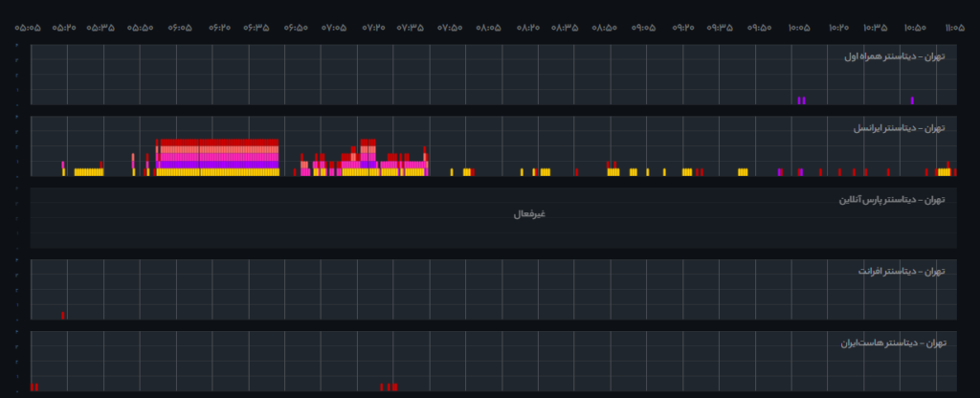Click the ۰۶:۳۵ time axis label
The height and width of the screenshot is (398, 980).
coord(256,28)
